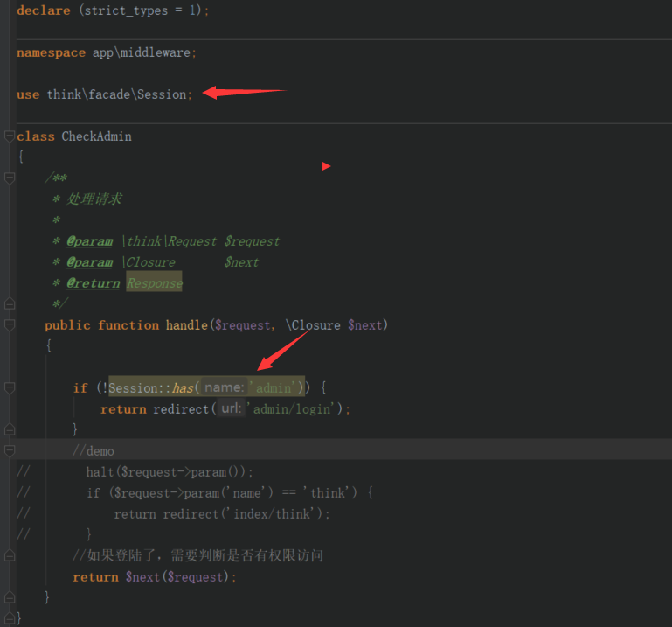The height and width of the screenshot is (627, 672).
Task: Click the url: parameter hint
Action: [232, 408]
